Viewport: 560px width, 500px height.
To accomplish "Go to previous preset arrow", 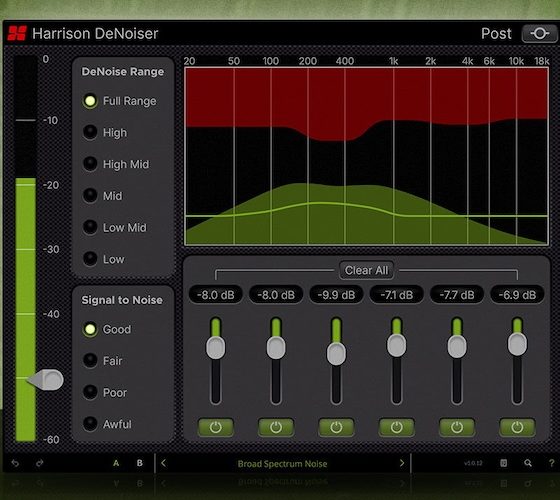I will pos(164,463).
